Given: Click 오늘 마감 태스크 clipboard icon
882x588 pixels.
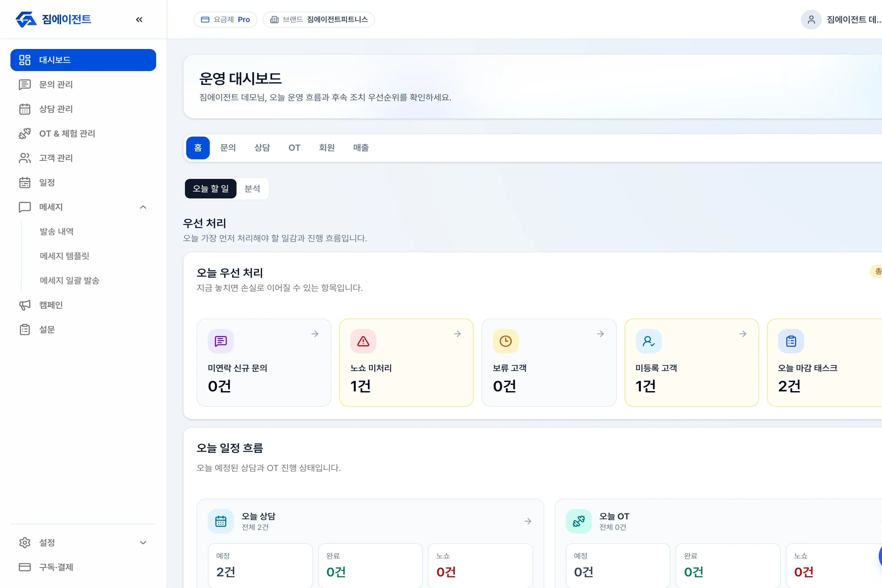Looking at the screenshot, I should click(x=791, y=341).
